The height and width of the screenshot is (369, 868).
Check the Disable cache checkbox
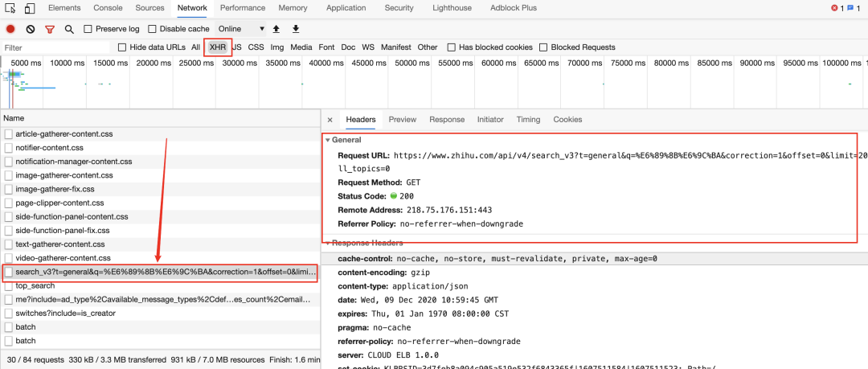[x=153, y=29]
